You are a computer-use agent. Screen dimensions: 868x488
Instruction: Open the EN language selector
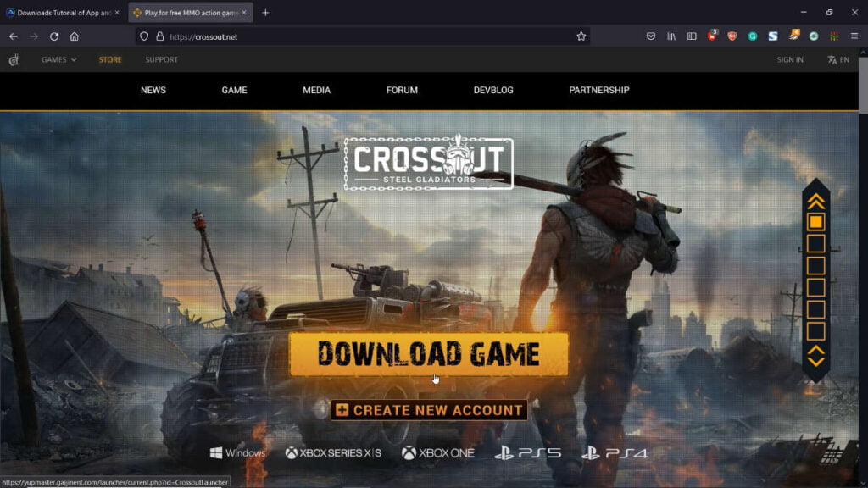pos(838,60)
